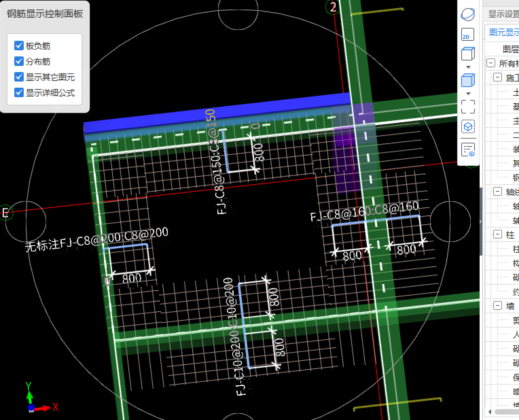Viewport: 519px width, 420px height.
Task: Open the display settings list-eye icon
Action: point(468,150)
